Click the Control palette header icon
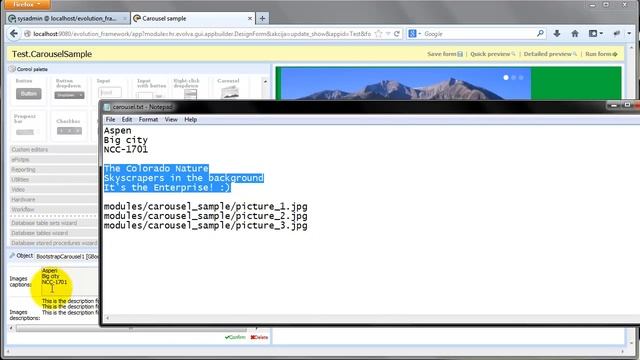The width and height of the screenshot is (640, 360). click(12, 69)
